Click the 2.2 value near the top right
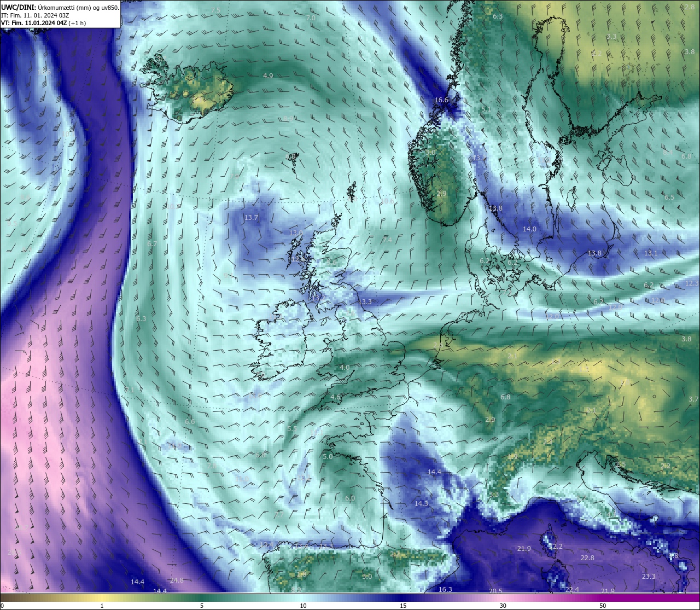The width and height of the screenshot is (700, 610). click(597, 53)
